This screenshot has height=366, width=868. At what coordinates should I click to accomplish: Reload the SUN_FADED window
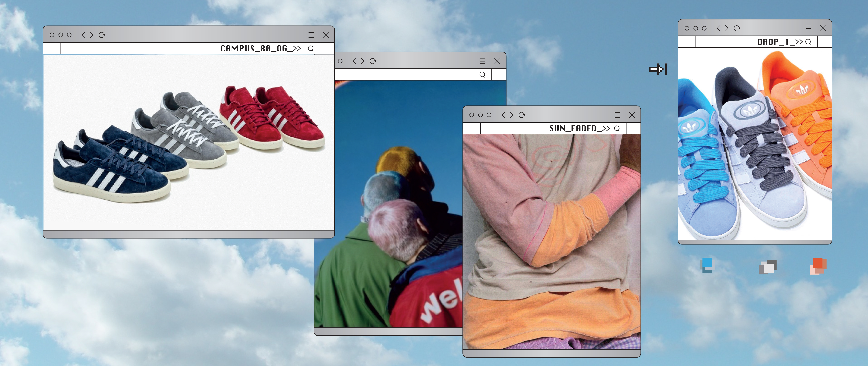tap(522, 115)
